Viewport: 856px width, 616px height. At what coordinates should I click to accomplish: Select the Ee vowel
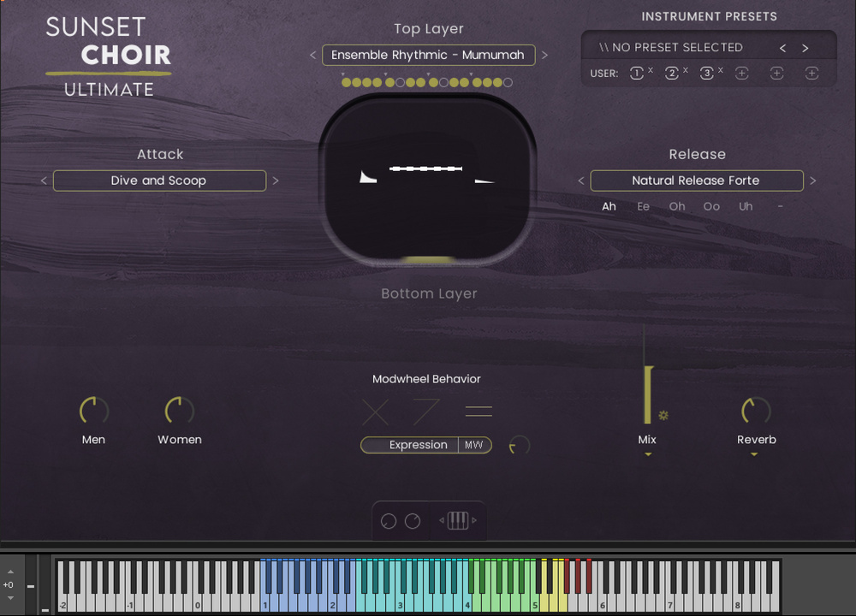[643, 206]
